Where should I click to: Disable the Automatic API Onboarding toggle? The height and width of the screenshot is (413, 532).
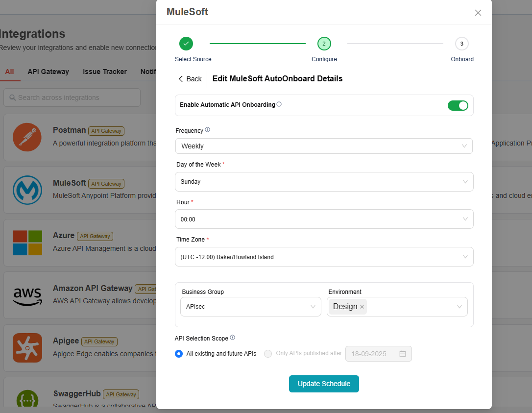coord(458,105)
